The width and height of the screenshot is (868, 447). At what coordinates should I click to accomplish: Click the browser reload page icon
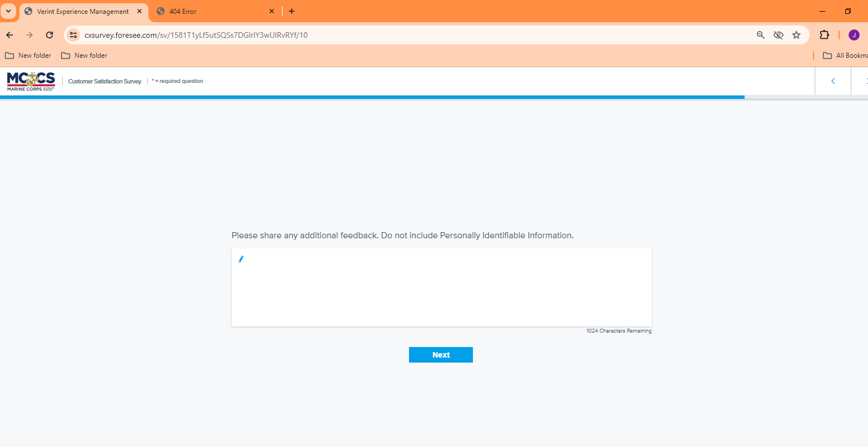pos(49,35)
